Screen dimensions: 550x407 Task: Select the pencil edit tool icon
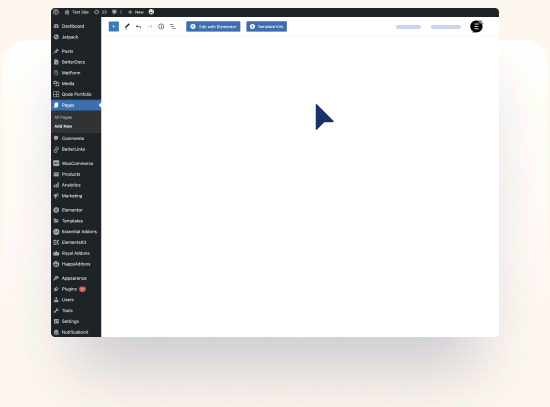pos(127,27)
